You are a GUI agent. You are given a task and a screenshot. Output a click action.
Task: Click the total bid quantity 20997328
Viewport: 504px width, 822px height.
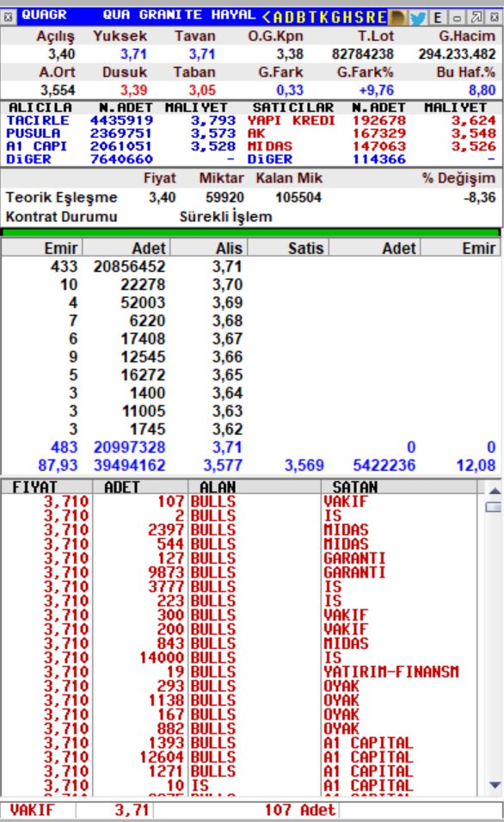pos(129,448)
